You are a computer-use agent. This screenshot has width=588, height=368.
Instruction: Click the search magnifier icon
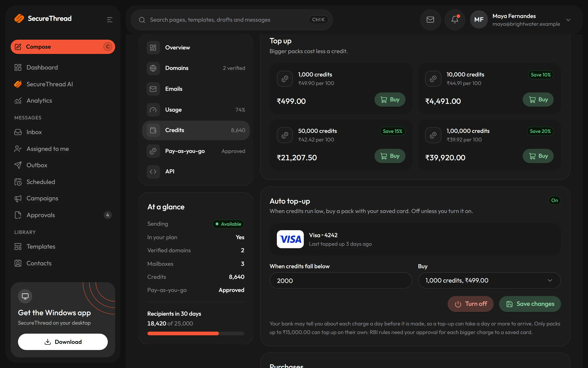[x=142, y=20]
